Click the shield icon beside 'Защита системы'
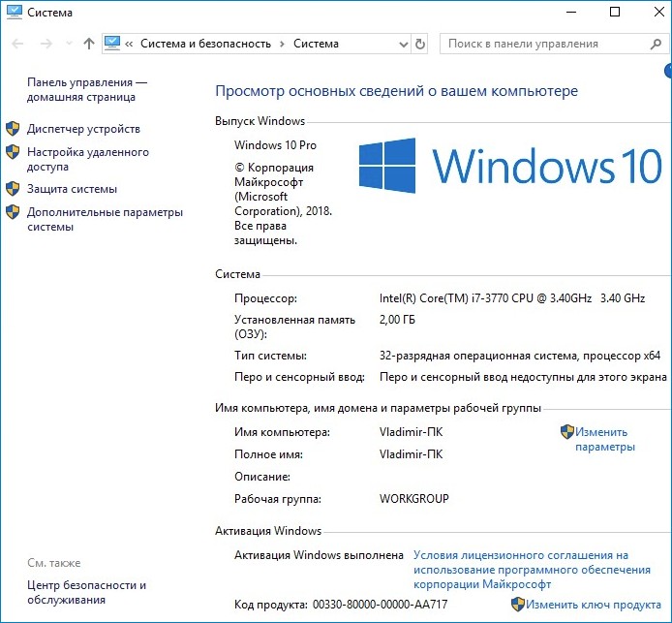 click(x=13, y=188)
